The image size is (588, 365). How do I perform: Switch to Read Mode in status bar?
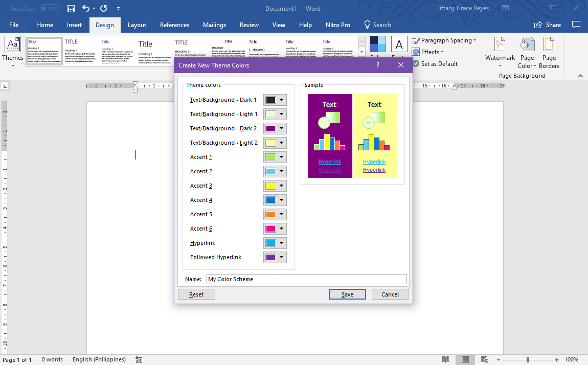445,359
